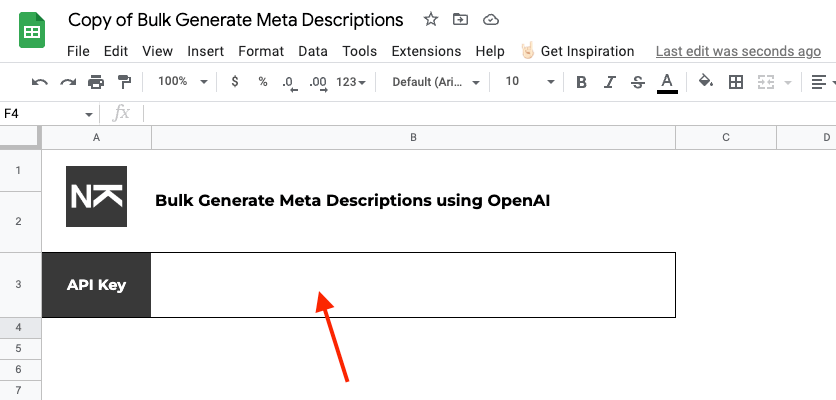836x400 pixels.
Task: Open the Data menu
Action: 313,51
